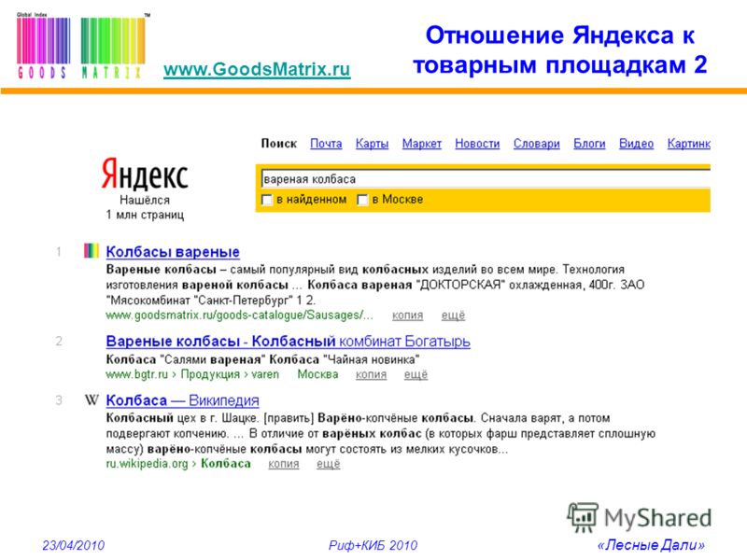Open the www.GoodsMatrix.ru link
The height and width of the screenshot is (560, 747).
(257, 69)
